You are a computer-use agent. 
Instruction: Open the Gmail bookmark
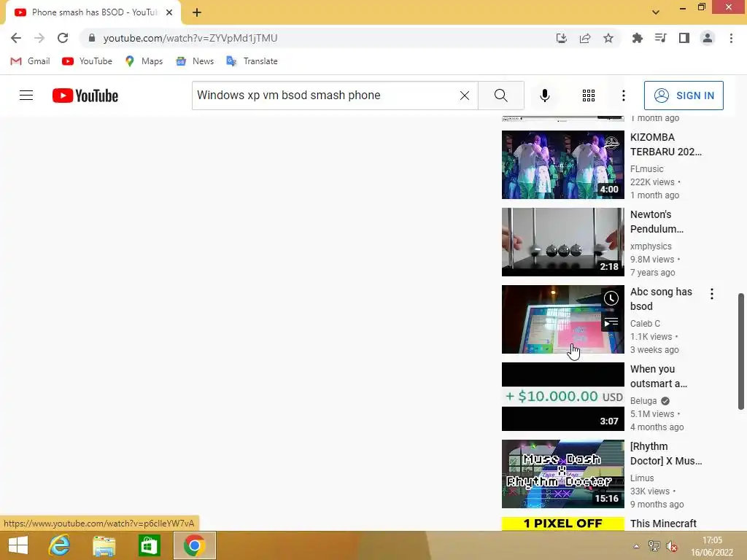coord(30,61)
